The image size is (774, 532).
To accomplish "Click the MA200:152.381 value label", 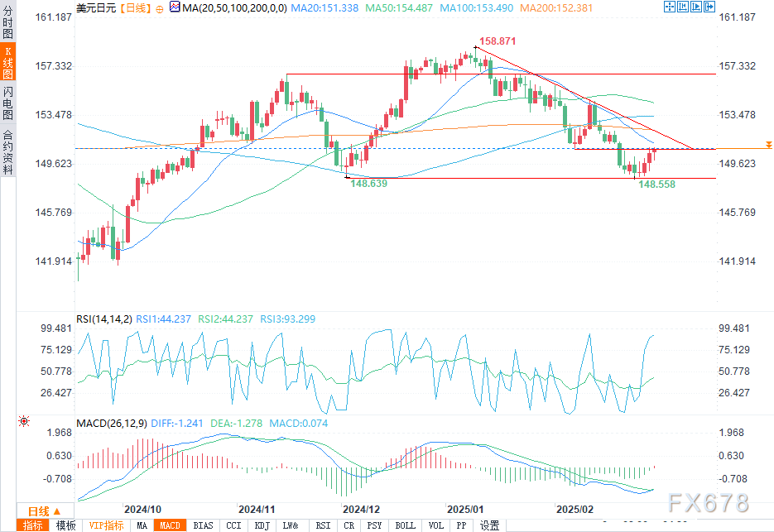I will [556, 8].
